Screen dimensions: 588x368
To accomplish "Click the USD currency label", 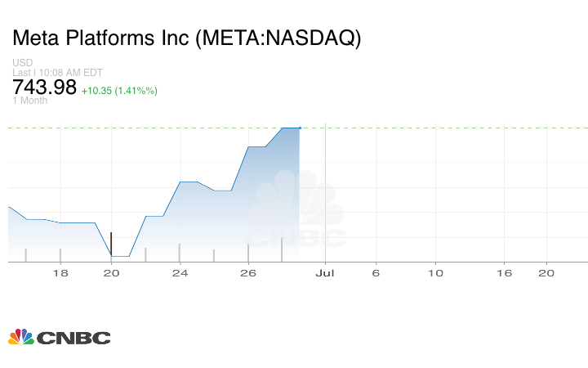I will 22,63.
